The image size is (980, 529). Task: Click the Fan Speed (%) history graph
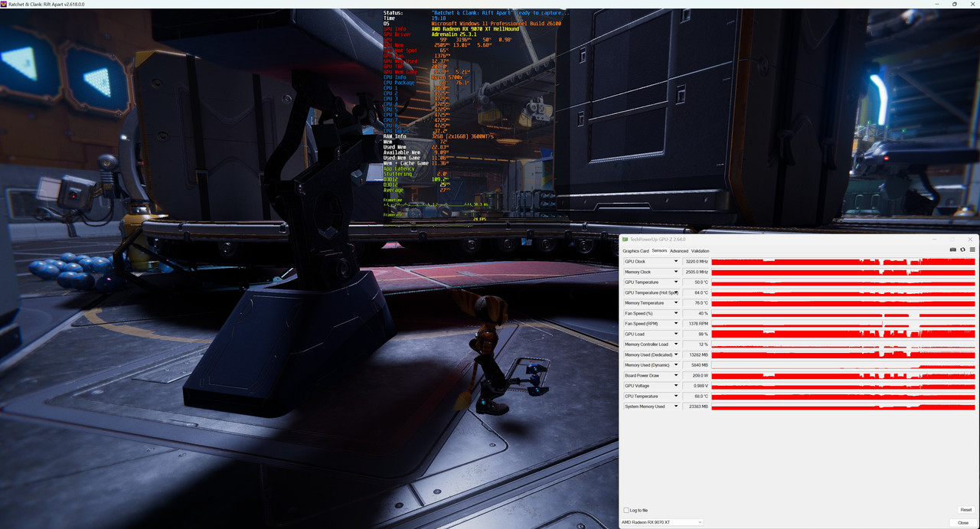(x=844, y=313)
